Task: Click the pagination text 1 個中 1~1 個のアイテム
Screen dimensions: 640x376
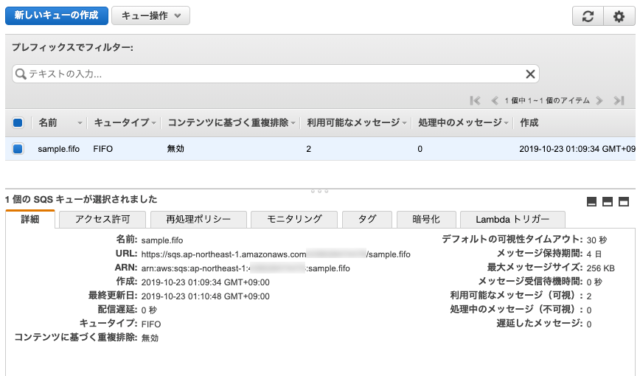Action: pyautogui.click(x=547, y=100)
